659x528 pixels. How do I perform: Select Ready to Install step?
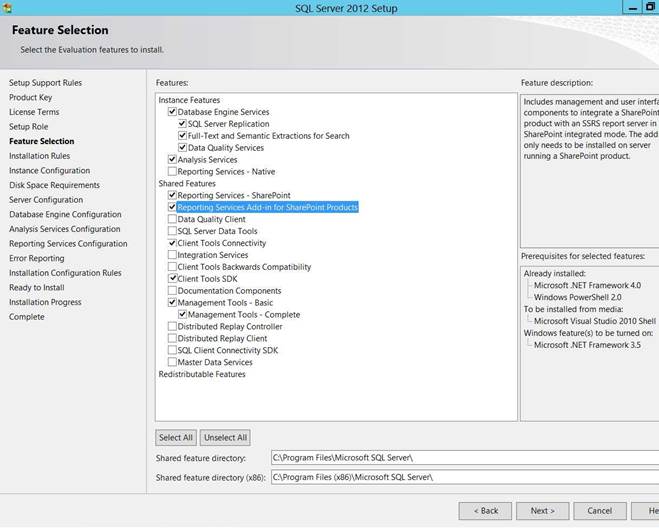click(x=37, y=288)
